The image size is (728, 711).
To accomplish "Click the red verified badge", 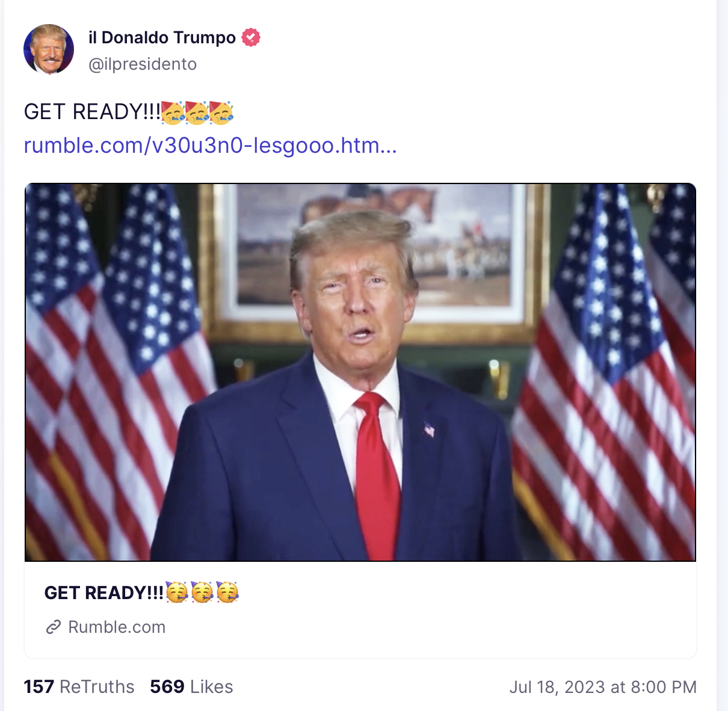I will [251, 37].
